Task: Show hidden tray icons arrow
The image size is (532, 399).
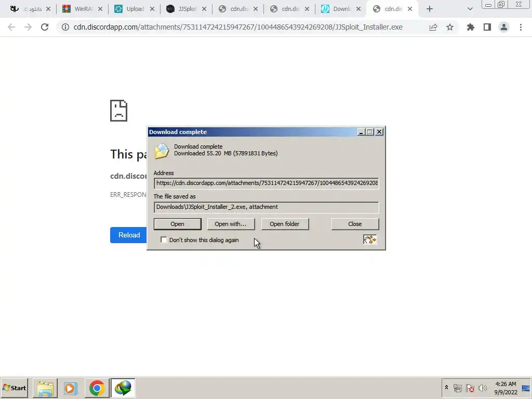Action: [446, 387]
